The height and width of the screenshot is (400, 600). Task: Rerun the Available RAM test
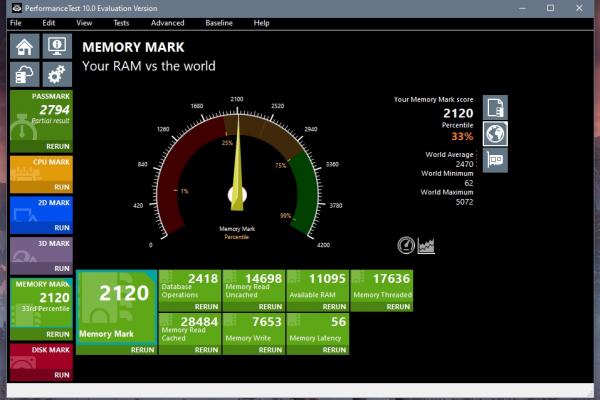334,307
